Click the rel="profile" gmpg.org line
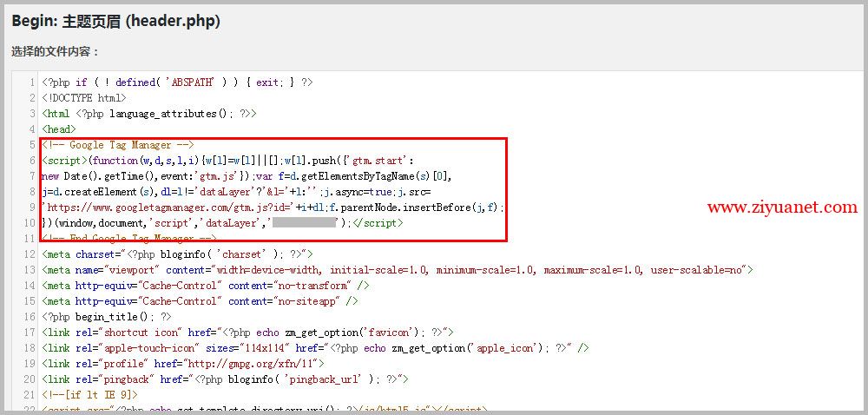The image size is (868, 415). (183, 364)
